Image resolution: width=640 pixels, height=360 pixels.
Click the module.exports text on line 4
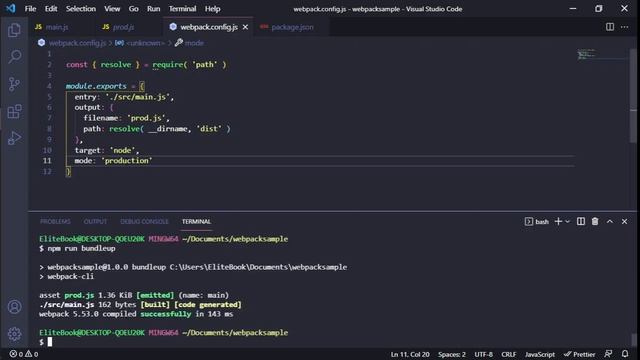click(96, 86)
